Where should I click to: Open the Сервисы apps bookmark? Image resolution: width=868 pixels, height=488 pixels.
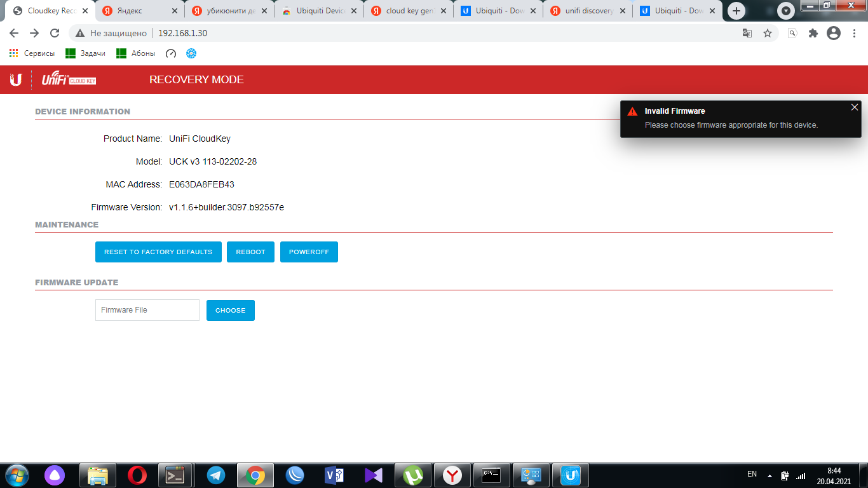click(32, 53)
